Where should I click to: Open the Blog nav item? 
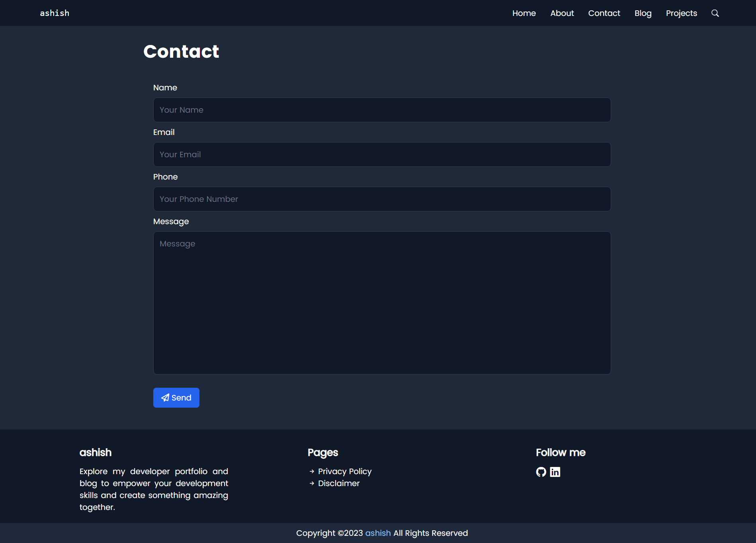point(643,13)
